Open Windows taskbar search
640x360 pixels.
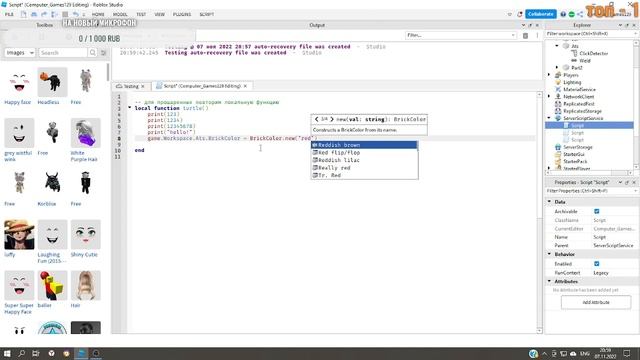click(x=21, y=353)
